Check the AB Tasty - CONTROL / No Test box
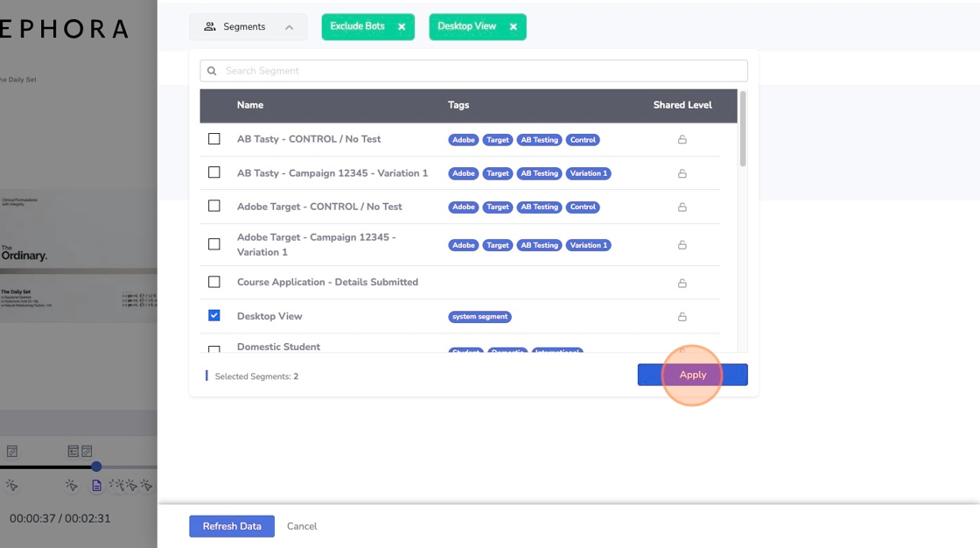Image resolution: width=980 pixels, height=548 pixels. pos(214,139)
